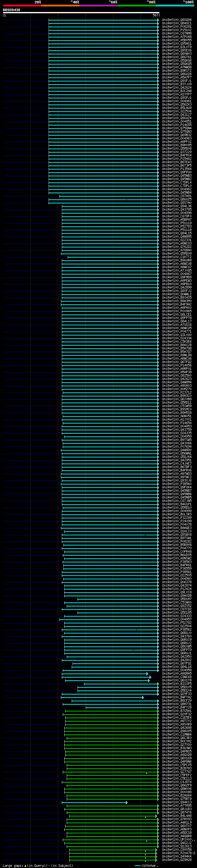This screenshot has width=197, height=868.
Task: Open hit UniRef100_P08281
Action: tap(176, 26)
